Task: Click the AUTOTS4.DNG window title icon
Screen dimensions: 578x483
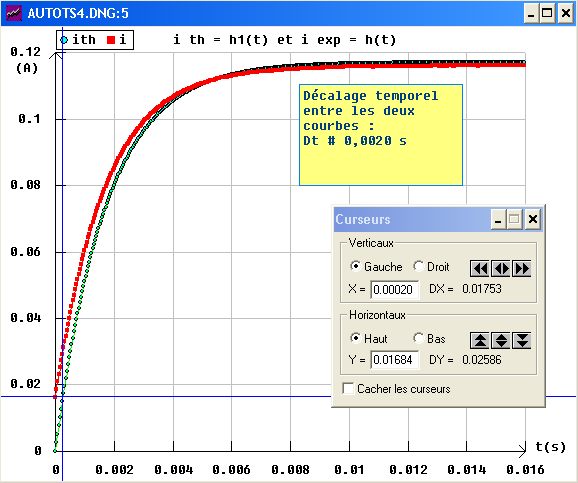Action: tap(14, 13)
